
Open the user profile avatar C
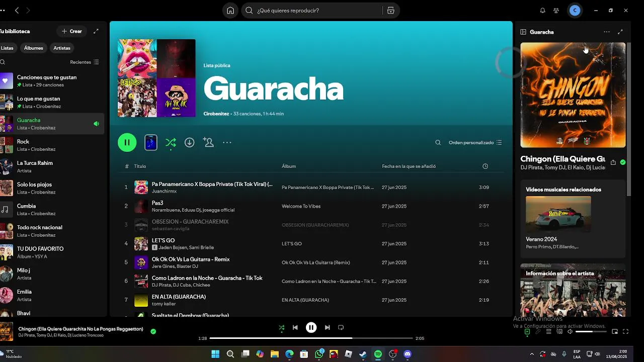click(575, 11)
